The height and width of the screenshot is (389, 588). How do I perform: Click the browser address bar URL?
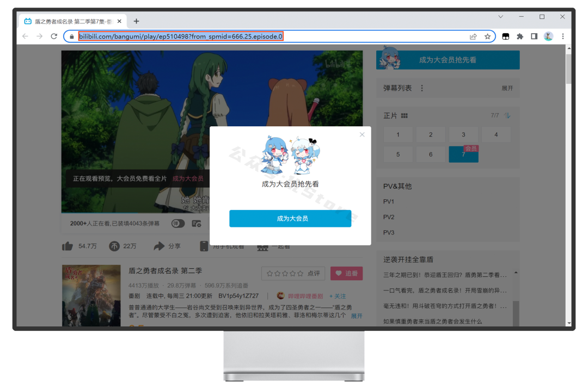pos(180,36)
